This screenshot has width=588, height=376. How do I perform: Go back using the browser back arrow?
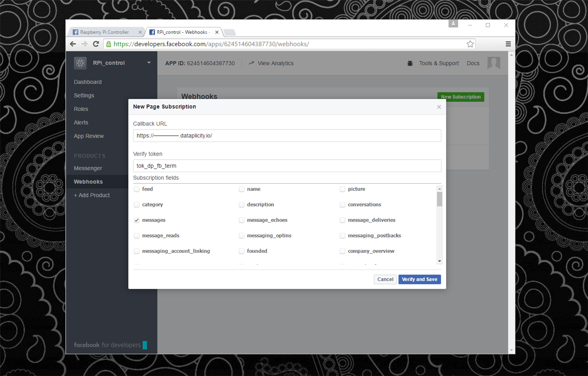[73, 44]
